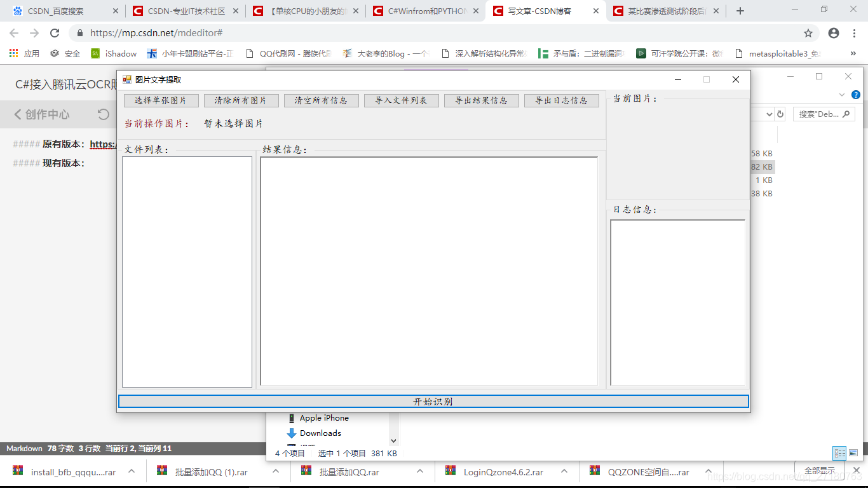Screen dimensions: 868x488
Task: Click 导出结果信息 button
Action: coord(482,100)
